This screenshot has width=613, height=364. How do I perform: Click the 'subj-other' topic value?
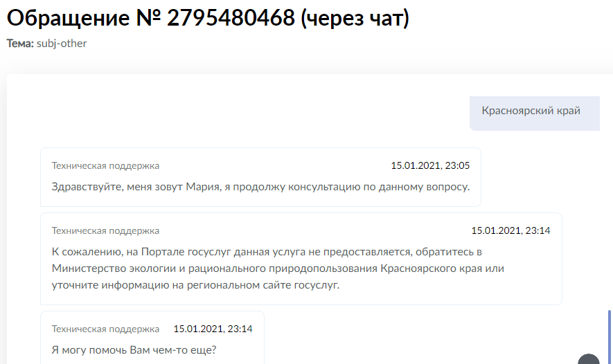pyautogui.click(x=62, y=43)
